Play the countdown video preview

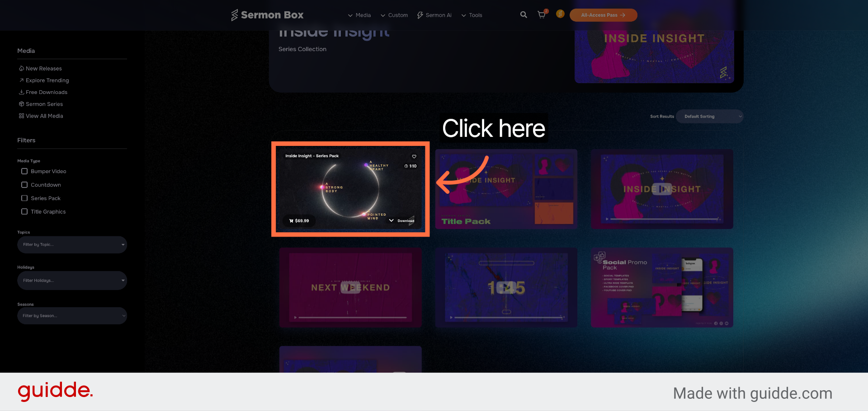(x=506, y=287)
